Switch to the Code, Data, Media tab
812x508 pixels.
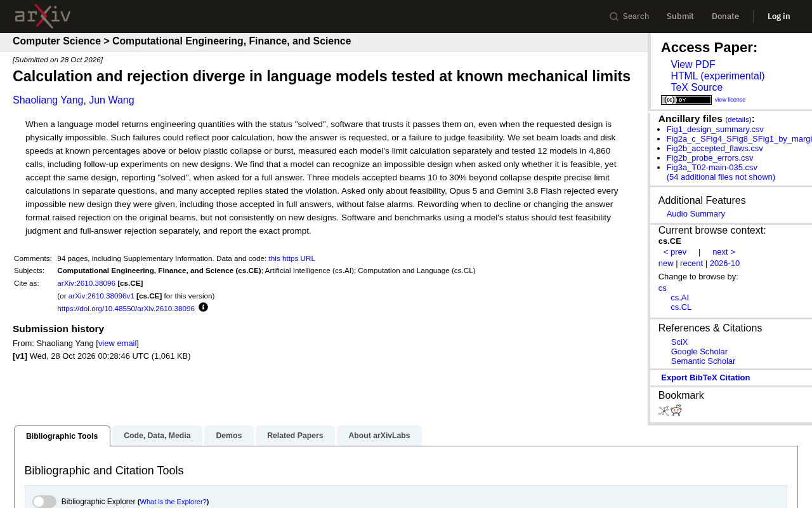[157, 436]
